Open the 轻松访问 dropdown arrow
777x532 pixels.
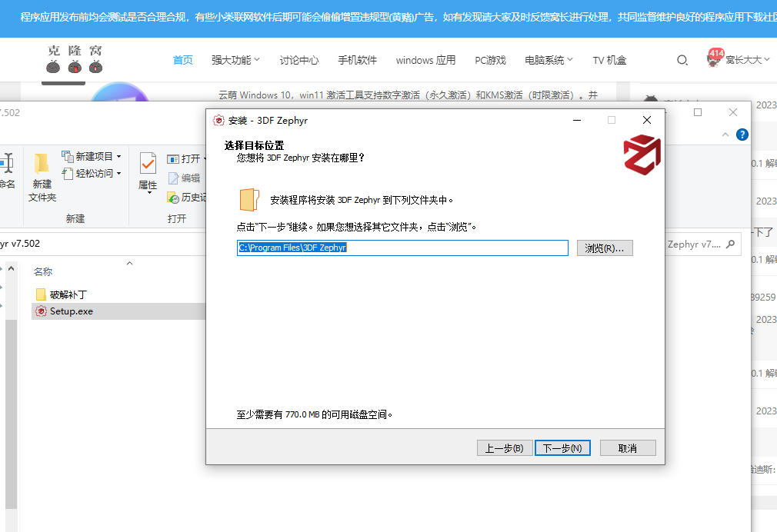tap(119, 174)
